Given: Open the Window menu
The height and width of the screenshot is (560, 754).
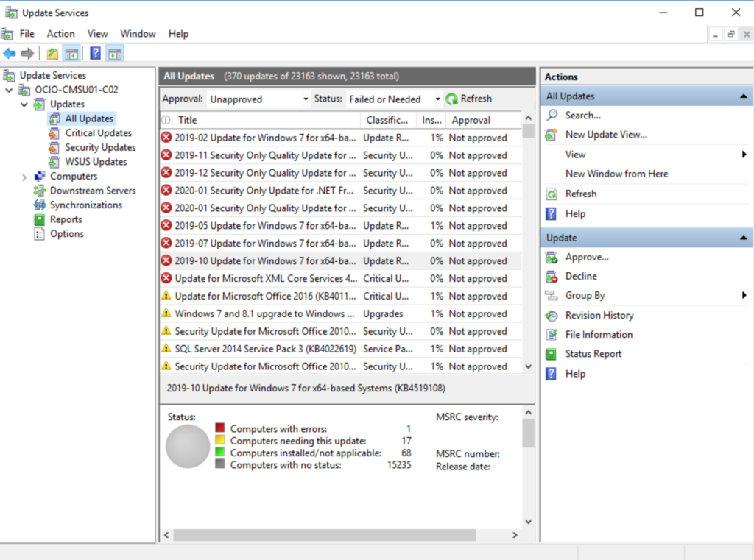Looking at the screenshot, I should point(138,34).
